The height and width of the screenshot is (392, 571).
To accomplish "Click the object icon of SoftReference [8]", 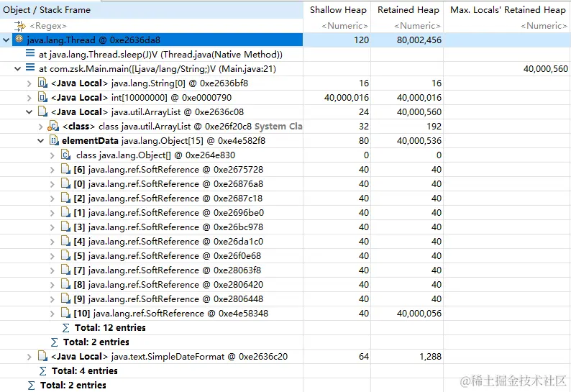I will 65,284.
